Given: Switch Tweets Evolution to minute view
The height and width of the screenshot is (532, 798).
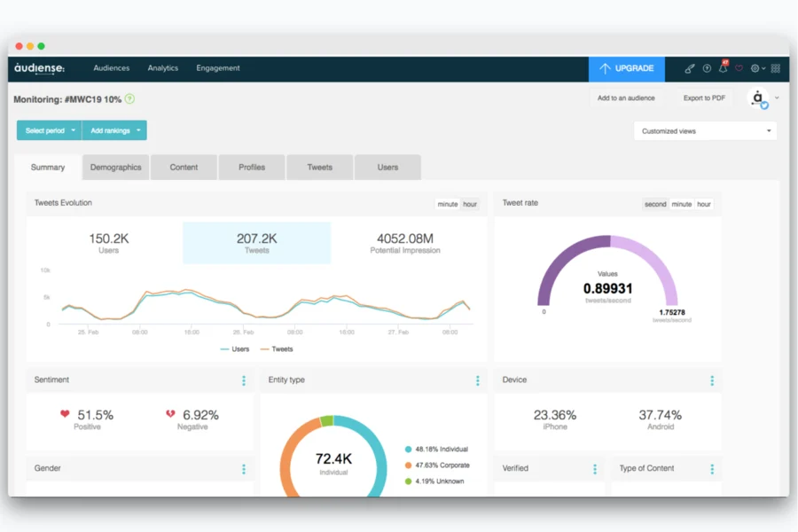Looking at the screenshot, I should 448,204.
